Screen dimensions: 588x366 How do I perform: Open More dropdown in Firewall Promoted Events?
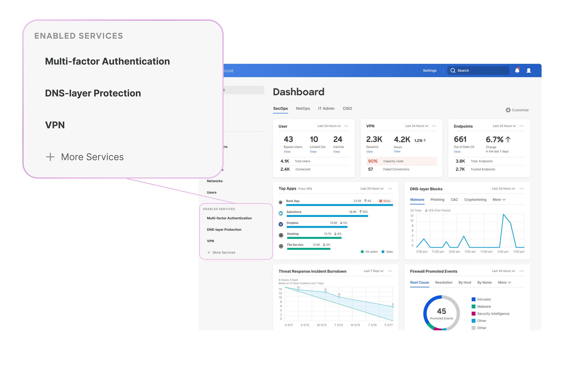505,283
